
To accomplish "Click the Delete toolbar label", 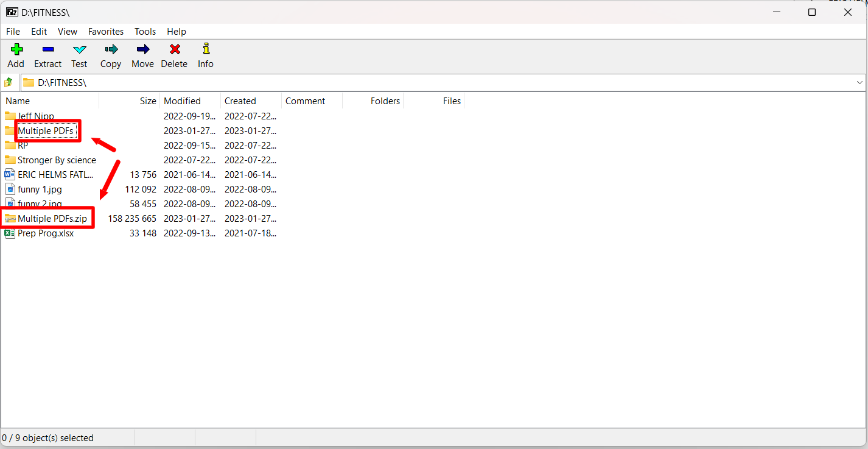I will point(174,64).
